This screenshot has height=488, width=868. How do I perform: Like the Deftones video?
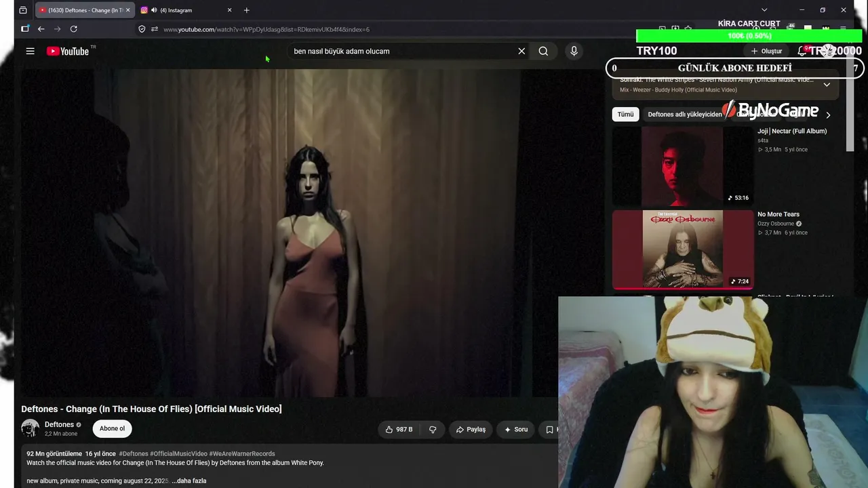(399, 430)
